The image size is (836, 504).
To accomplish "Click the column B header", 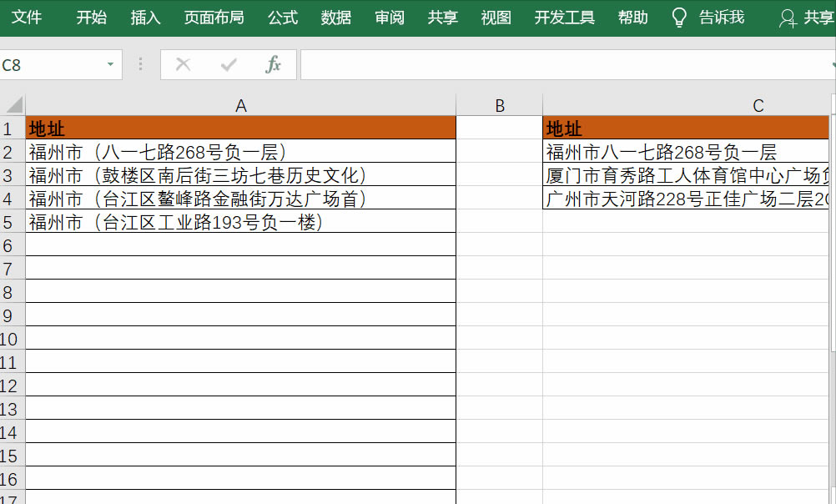I will coord(500,104).
